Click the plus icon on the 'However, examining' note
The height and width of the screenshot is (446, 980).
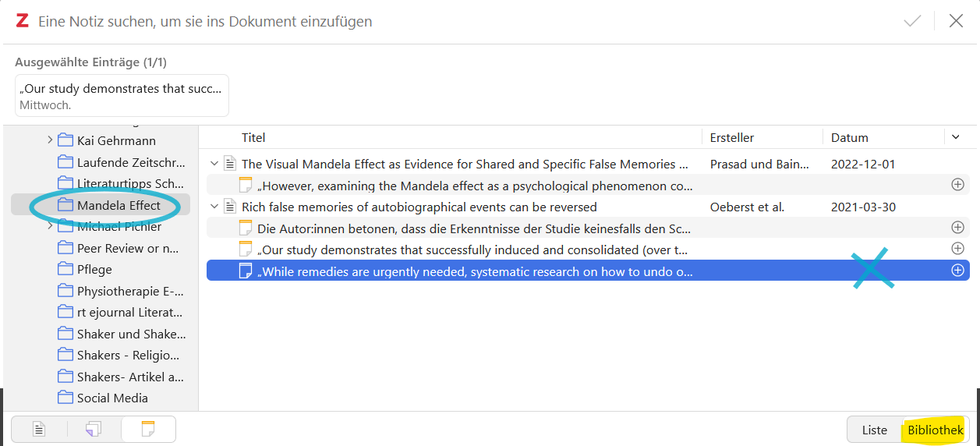[x=958, y=185]
